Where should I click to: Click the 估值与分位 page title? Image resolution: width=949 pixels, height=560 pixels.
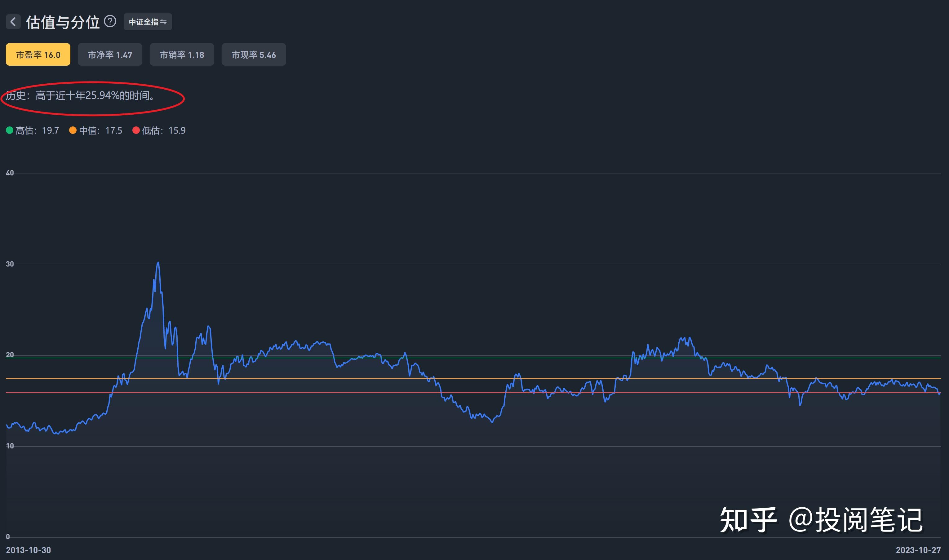click(63, 22)
